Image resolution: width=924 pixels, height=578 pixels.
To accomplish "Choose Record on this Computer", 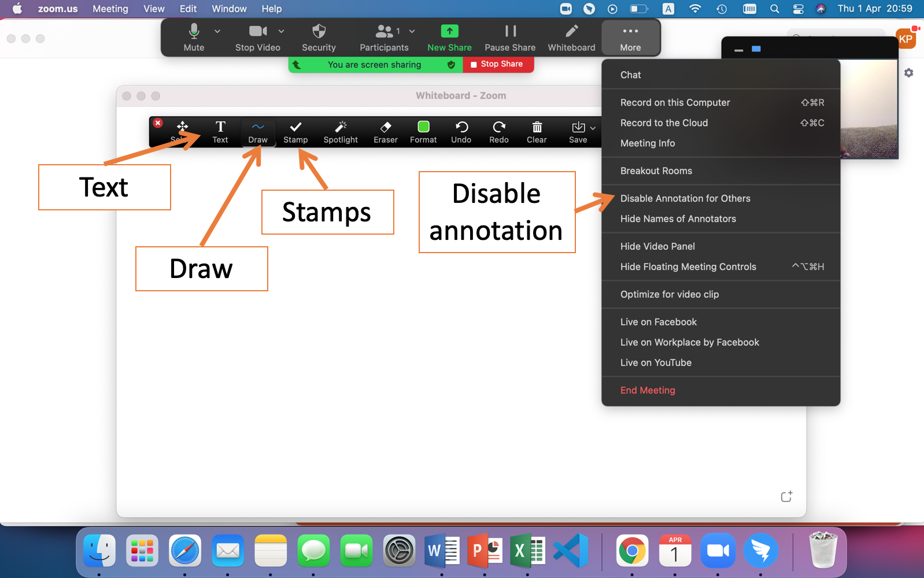I will (x=720, y=103).
